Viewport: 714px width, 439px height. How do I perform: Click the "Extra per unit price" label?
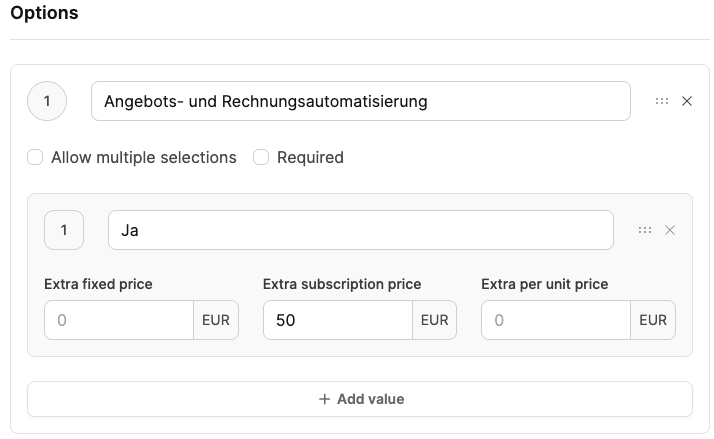(x=544, y=284)
